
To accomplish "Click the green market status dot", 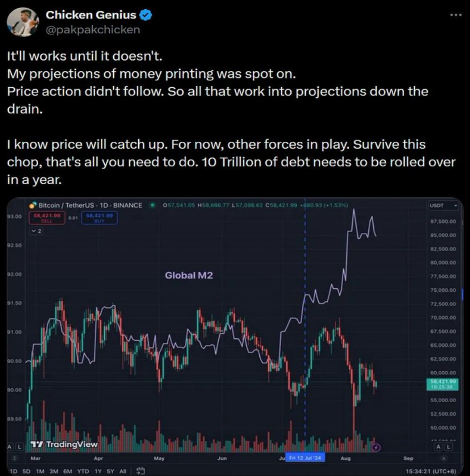I will (x=152, y=205).
